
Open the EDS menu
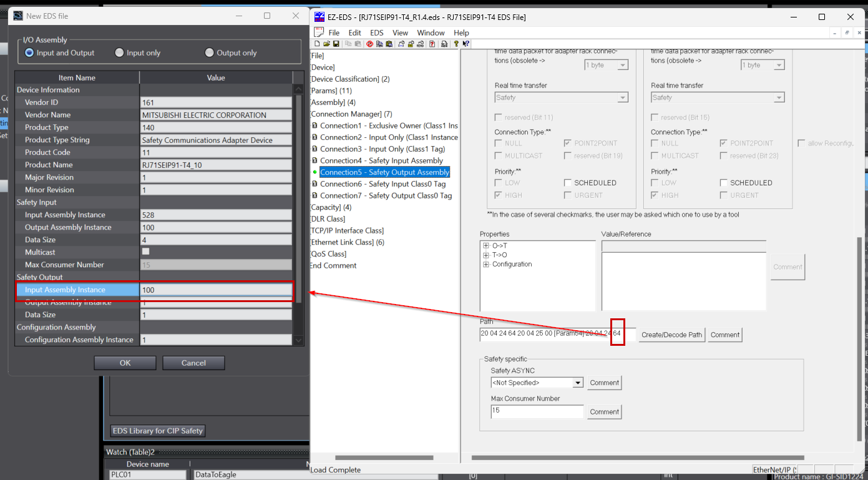coord(377,32)
